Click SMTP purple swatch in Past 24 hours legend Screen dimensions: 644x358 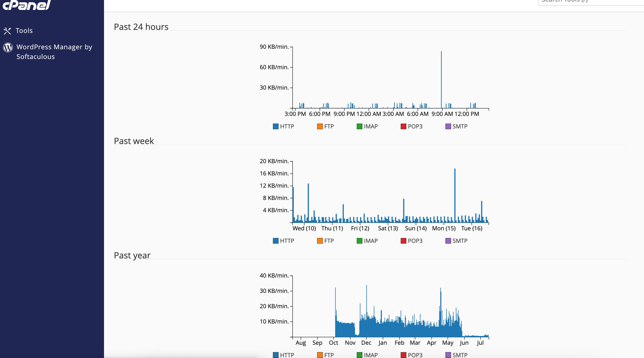448,126
